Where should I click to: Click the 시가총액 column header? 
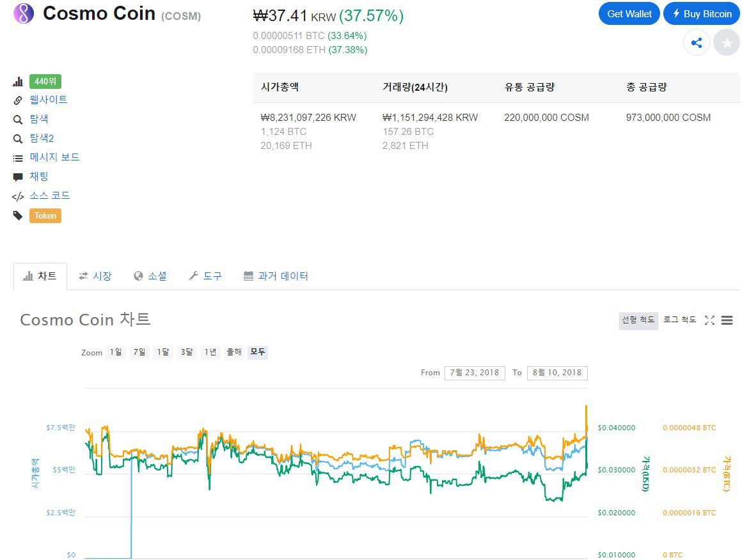(x=280, y=87)
